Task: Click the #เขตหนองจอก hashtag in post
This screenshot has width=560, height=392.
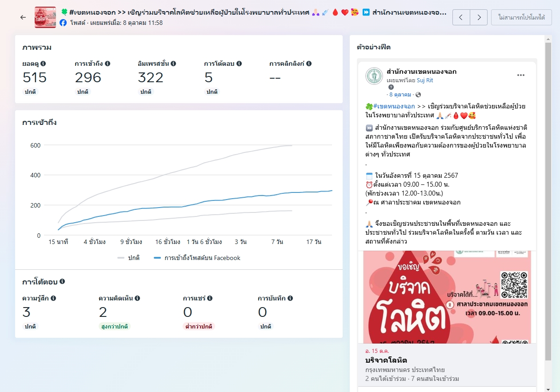Action: click(x=394, y=106)
